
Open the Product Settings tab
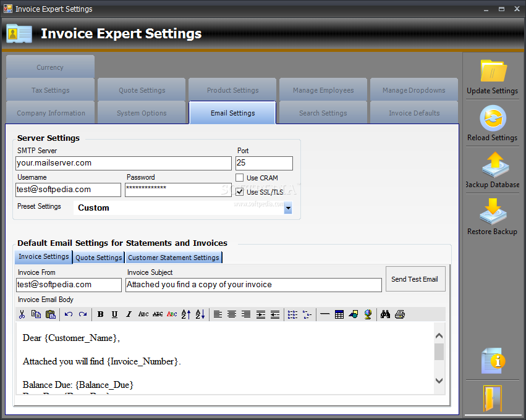pyautogui.click(x=232, y=90)
